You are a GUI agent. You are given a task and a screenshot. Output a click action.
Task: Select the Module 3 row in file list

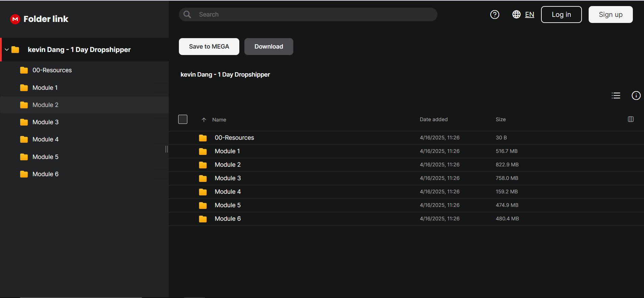[x=406, y=178]
